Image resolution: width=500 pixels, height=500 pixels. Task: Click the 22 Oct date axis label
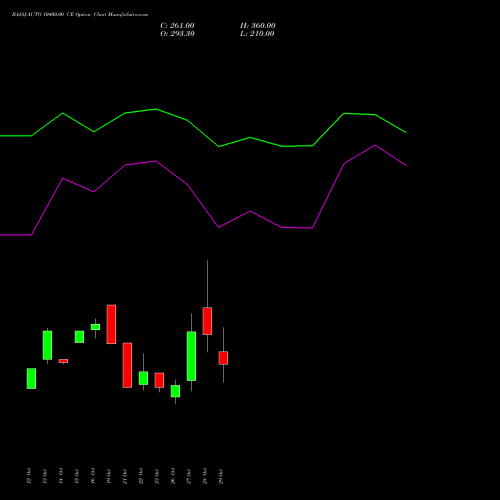tap(141, 476)
